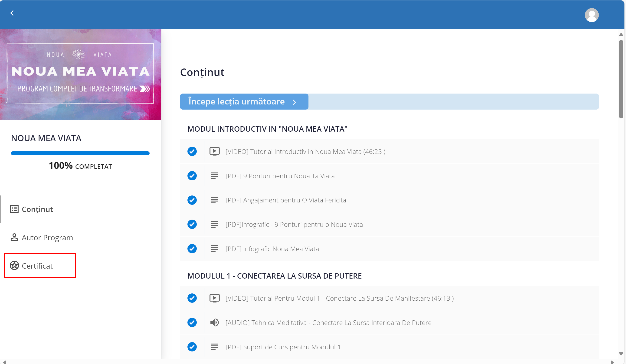Toggle completion check for Tutorial Pentru Modul 1
626x364 pixels.
click(192, 298)
